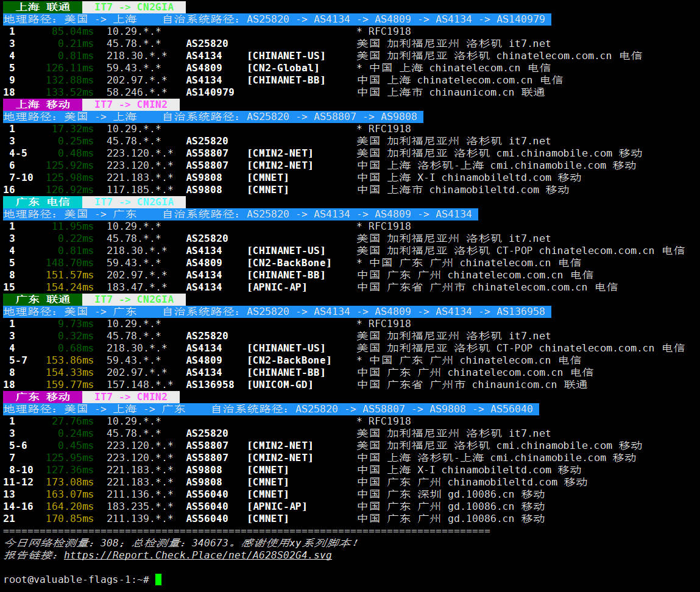The height and width of the screenshot is (592, 700).
Task: Click the green 广东 联通 section label
Action: (43, 299)
